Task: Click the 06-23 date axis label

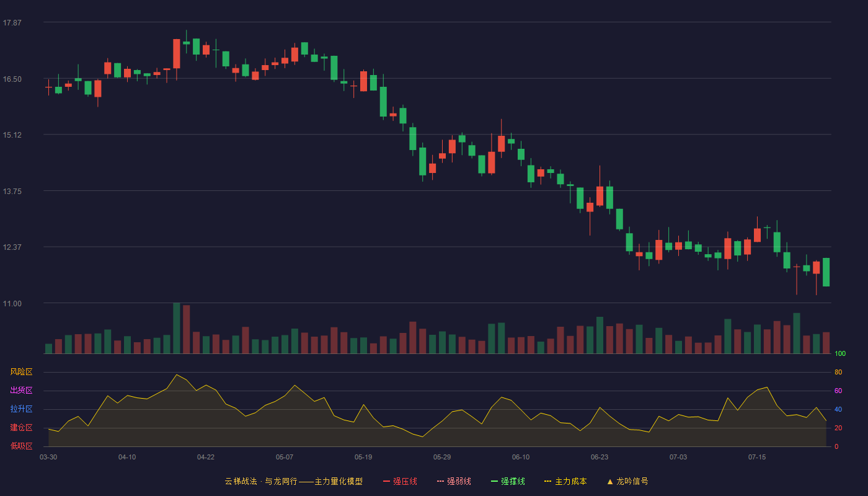Action: pyautogui.click(x=600, y=457)
